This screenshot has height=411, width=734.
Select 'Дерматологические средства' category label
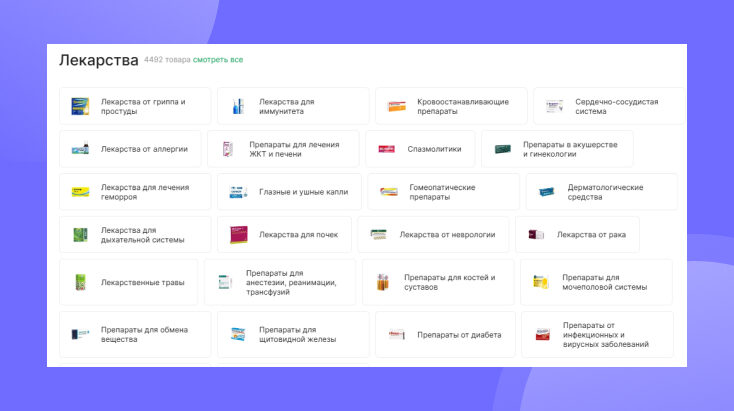605,192
